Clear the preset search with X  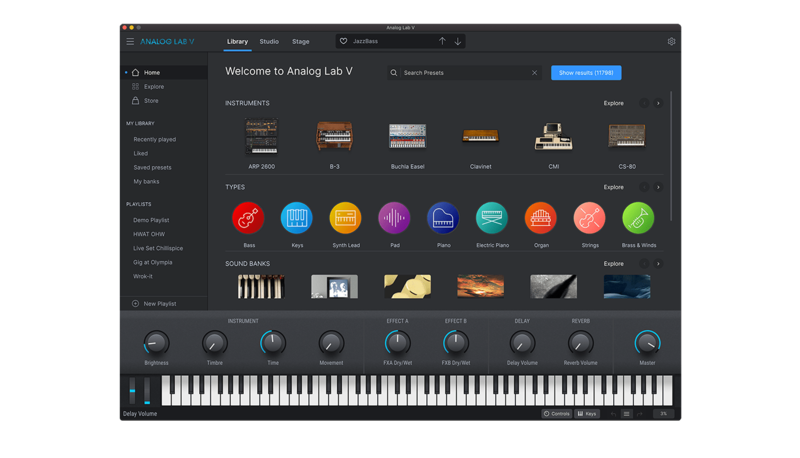pos(534,73)
